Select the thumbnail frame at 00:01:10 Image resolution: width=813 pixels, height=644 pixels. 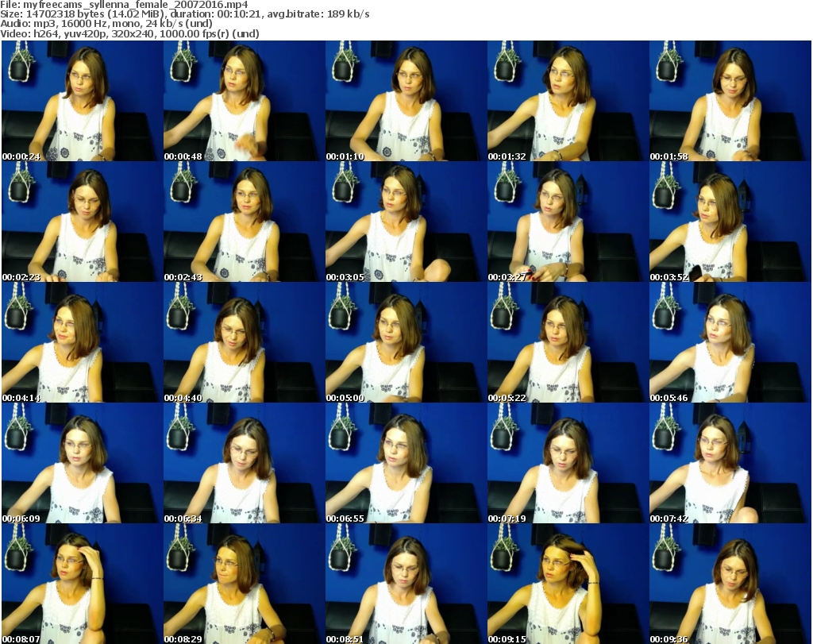(x=406, y=101)
